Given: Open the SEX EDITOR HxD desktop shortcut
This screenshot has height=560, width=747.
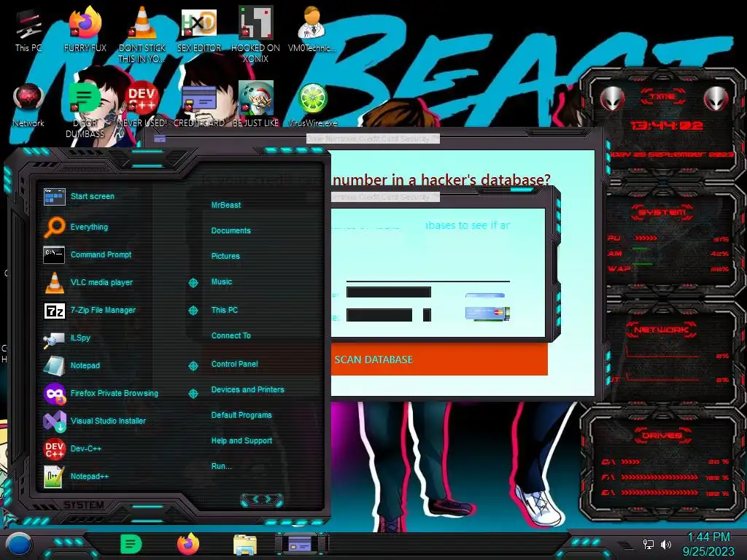Looking at the screenshot, I should [x=199, y=29].
